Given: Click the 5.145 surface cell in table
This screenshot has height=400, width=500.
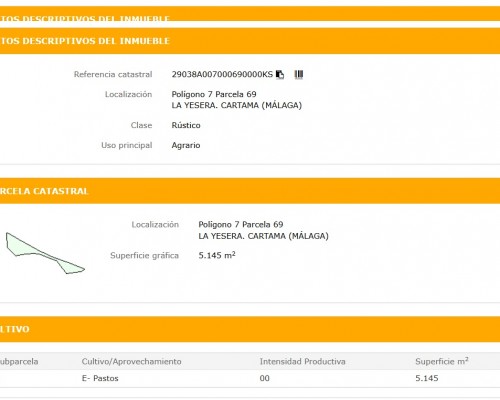Looking at the screenshot, I should (427, 378).
